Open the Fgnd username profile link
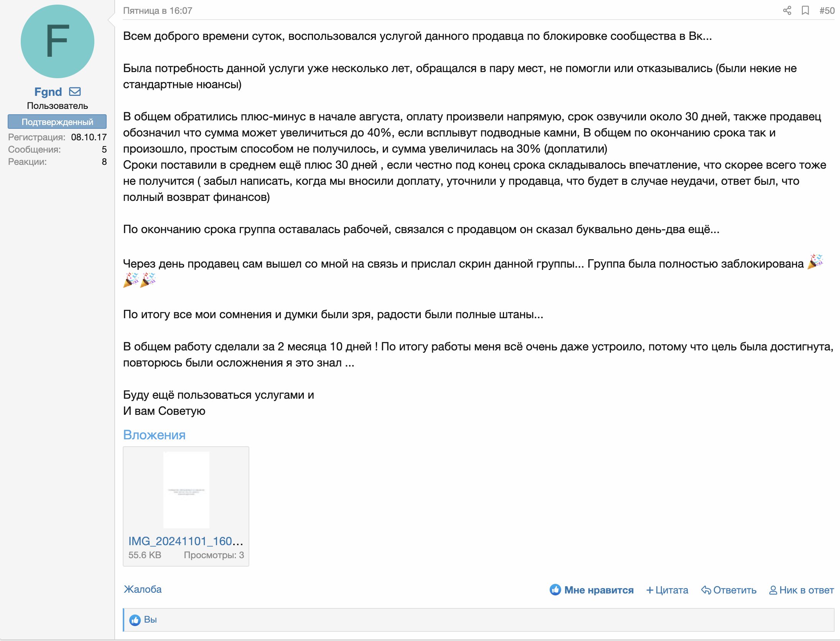840x641 pixels. [x=48, y=92]
